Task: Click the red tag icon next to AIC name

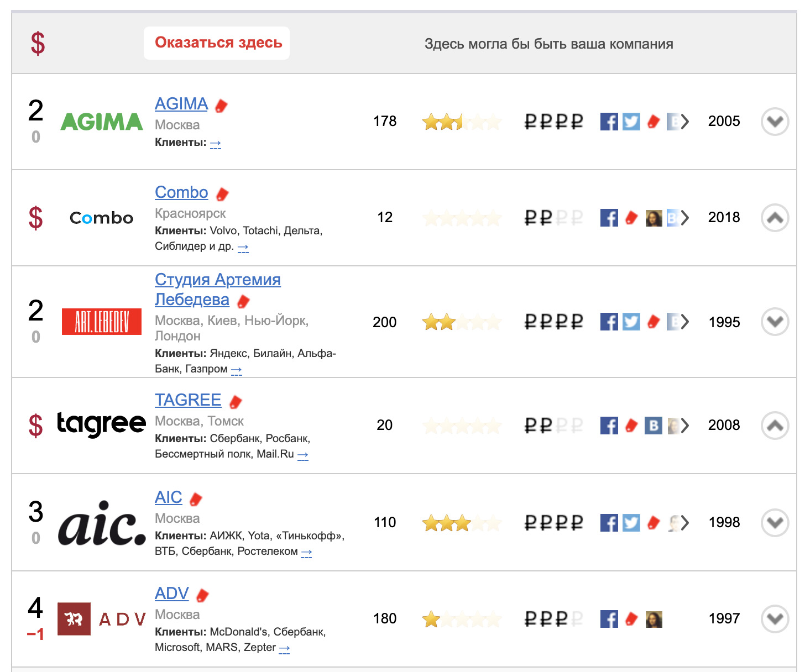Action: 196,499
